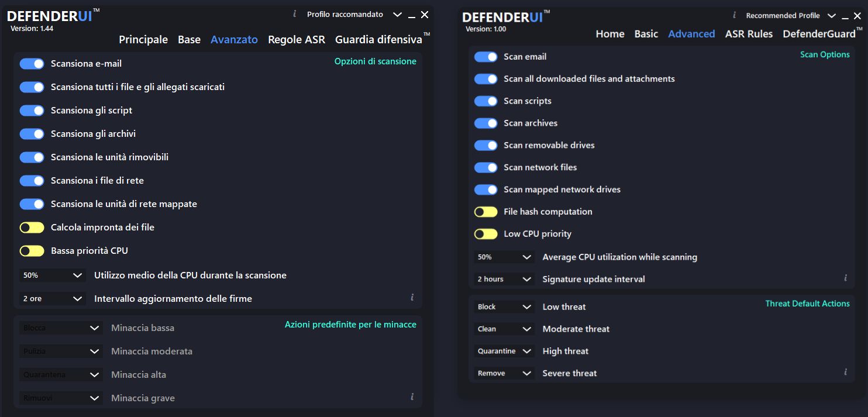Open Average CPU utilization 50% dropdown
Viewport: 868px width, 417px height.
[504, 257]
